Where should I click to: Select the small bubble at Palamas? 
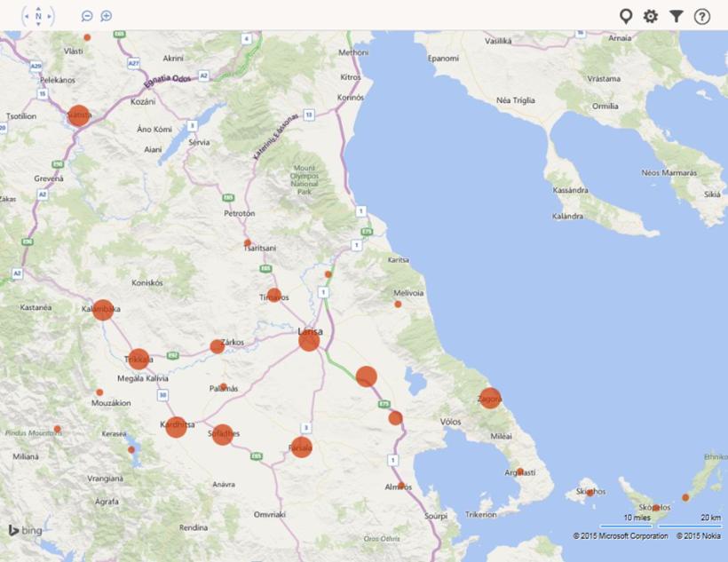[224, 386]
